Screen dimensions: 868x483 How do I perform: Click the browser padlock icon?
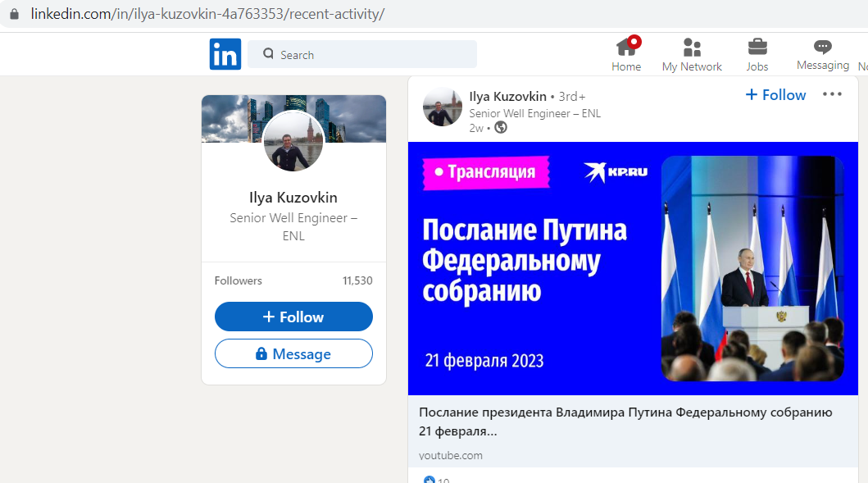point(15,14)
